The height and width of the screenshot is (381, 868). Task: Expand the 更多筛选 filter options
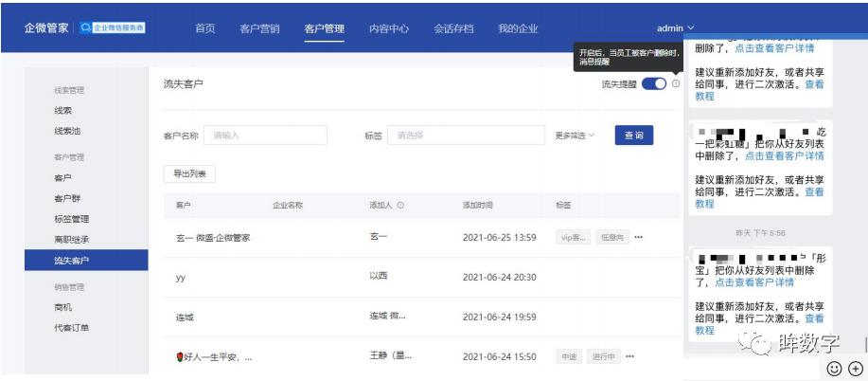pos(575,136)
